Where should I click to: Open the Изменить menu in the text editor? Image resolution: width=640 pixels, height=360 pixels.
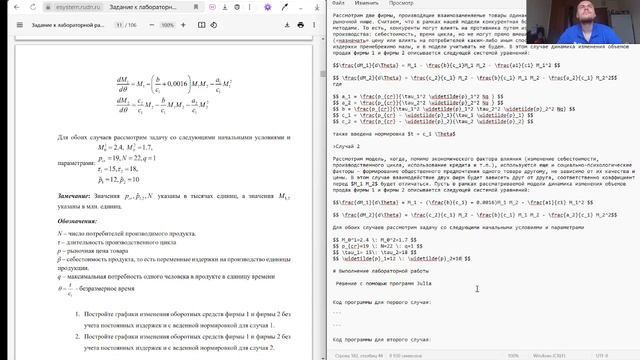pyautogui.click(x=366, y=3)
